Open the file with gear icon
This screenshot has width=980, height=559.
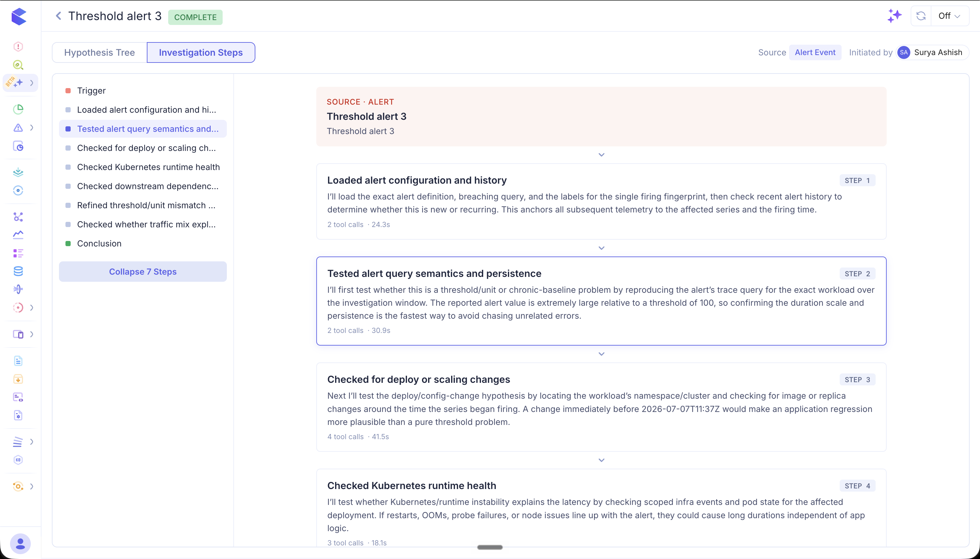18,416
